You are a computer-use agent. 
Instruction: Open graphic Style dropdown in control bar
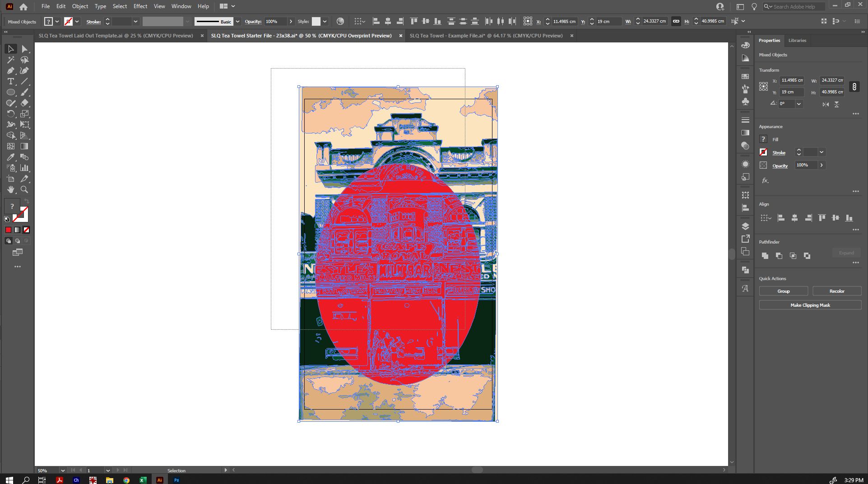click(325, 22)
